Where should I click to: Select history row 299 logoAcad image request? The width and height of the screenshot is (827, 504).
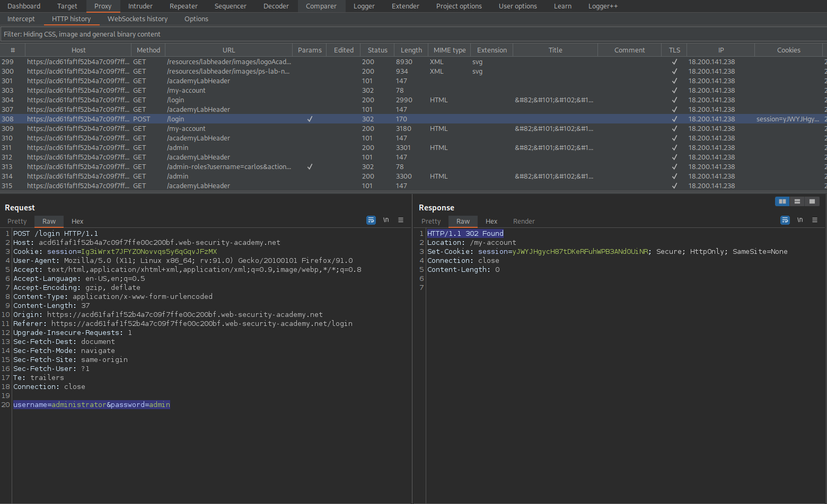413,62
